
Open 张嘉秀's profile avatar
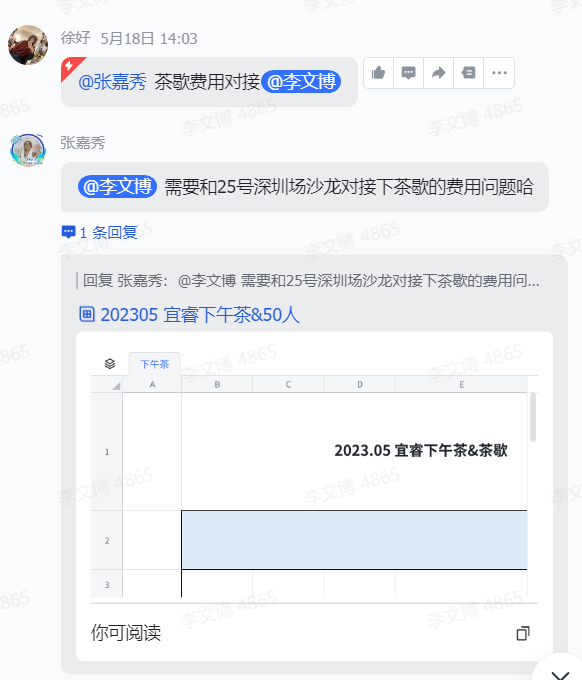28,150
